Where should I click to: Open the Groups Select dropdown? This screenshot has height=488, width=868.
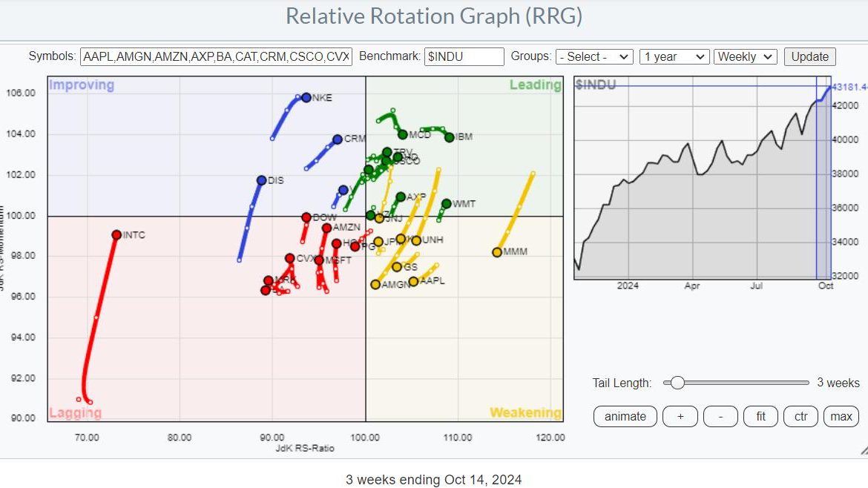click(x=594, y=56)
